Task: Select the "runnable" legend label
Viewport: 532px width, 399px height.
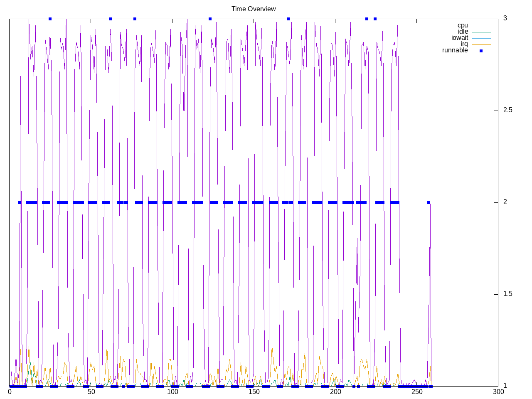Action: pyautogui.click(x=455, y=50)
